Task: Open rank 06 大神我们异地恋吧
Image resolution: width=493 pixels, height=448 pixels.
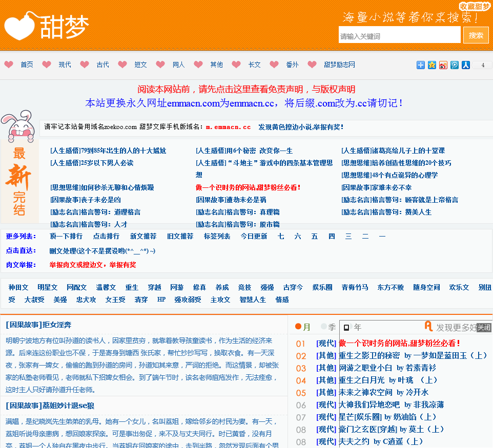Action: (x=392, y=404)
